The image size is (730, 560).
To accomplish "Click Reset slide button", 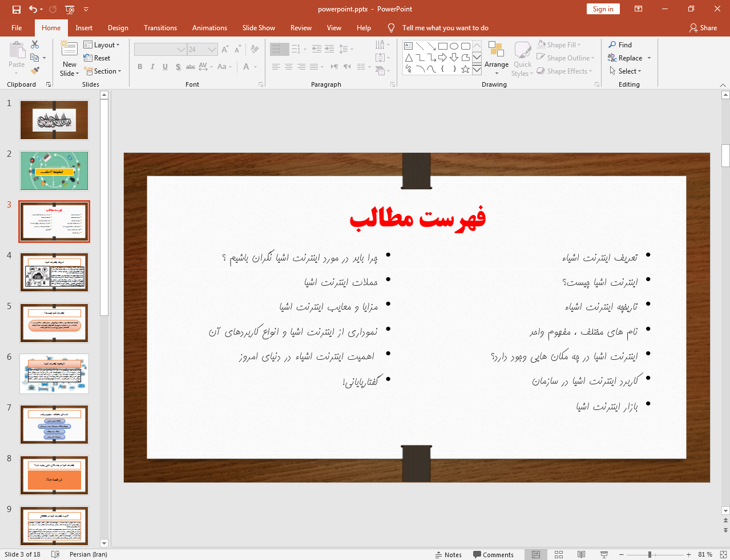I will click(x=97, y=58).
